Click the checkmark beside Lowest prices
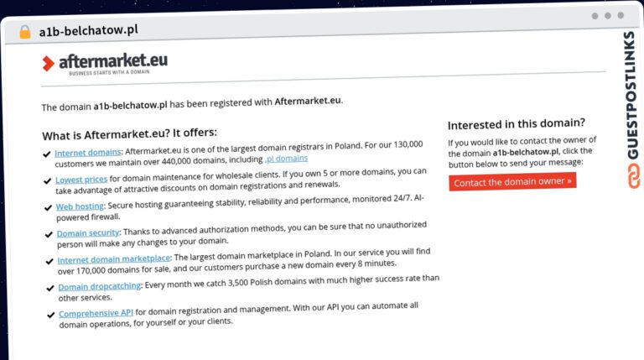Screen dimensions: 644x360 tap(48, 180)
